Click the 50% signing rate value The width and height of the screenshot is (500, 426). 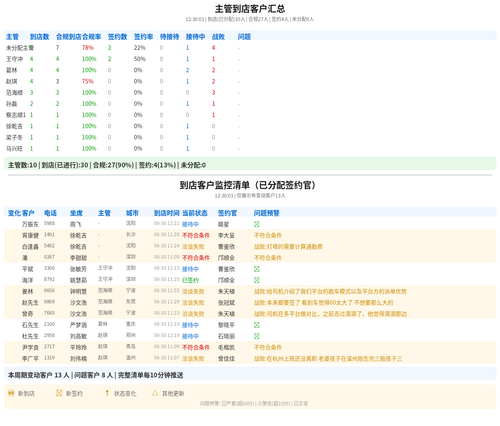click(140, 59)
